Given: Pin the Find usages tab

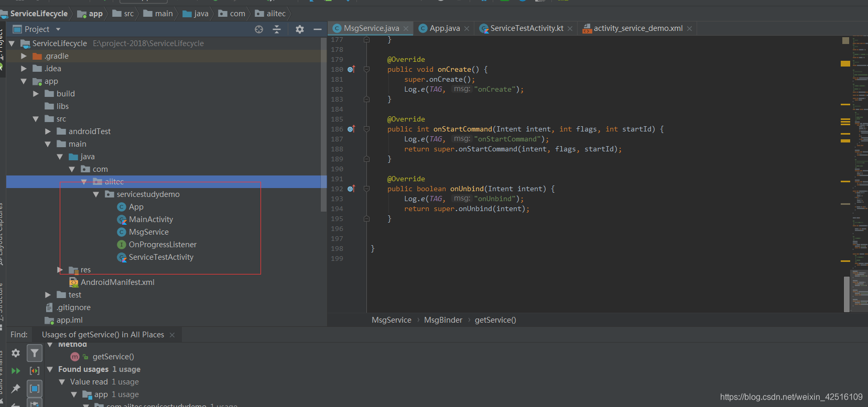Looking at the screenshot, I should click(16, 389).
